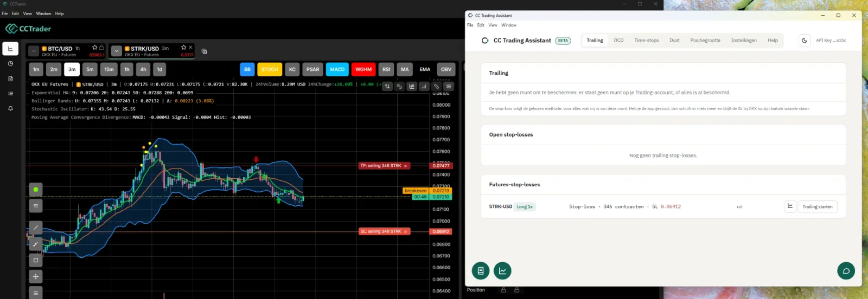Select the 1d timeframe button
The width and height of the screenshot is (868, 299).
(159, 69)
